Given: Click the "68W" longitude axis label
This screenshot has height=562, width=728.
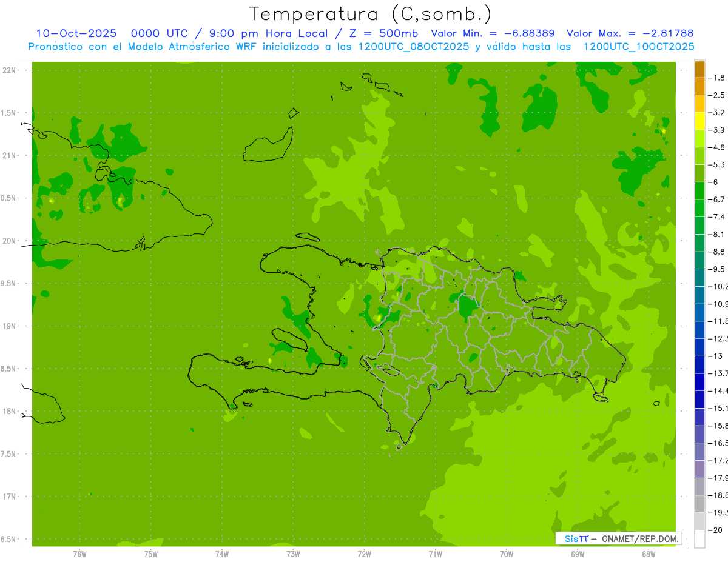Looking at the screenshot, I should 648,554.
